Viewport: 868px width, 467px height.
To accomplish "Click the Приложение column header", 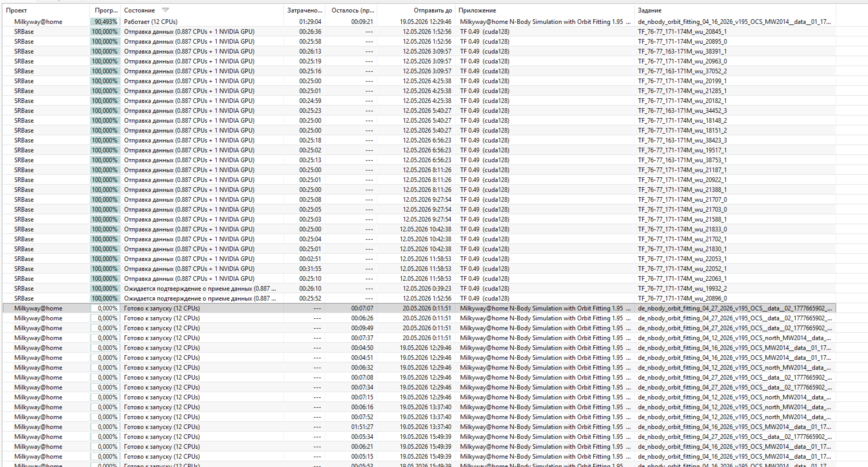I will click(477, 10).
